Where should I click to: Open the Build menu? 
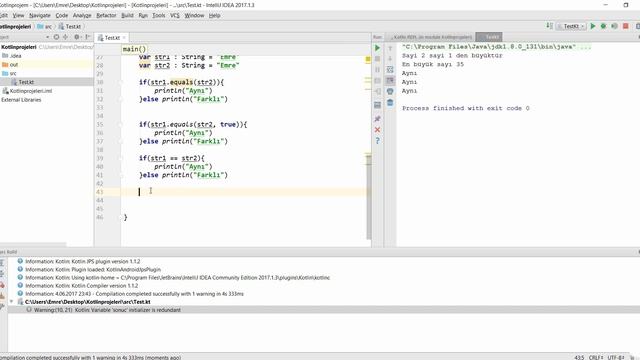pyautogui.click(x=127, y=16)
